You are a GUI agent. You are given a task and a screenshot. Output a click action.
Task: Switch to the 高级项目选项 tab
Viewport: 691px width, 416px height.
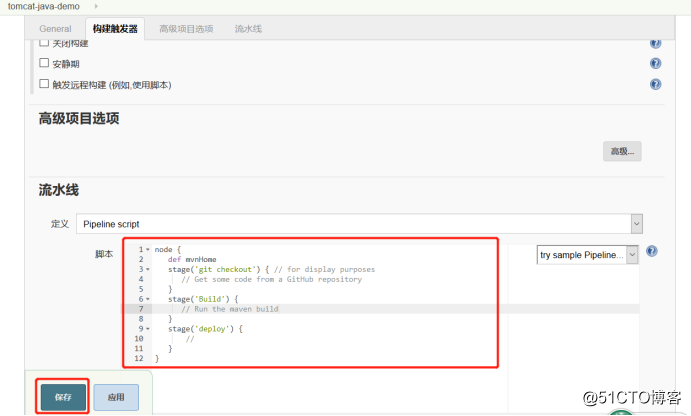point(186,29)
